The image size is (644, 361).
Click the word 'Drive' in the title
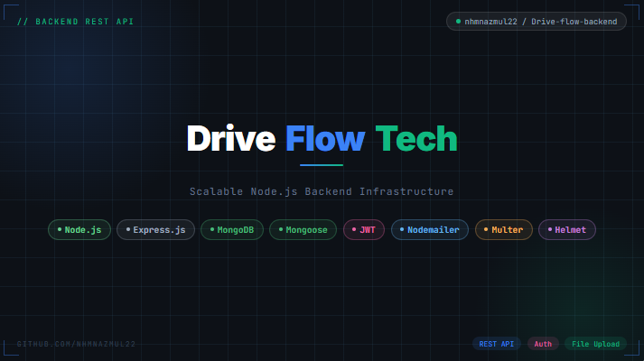[231, 139]
